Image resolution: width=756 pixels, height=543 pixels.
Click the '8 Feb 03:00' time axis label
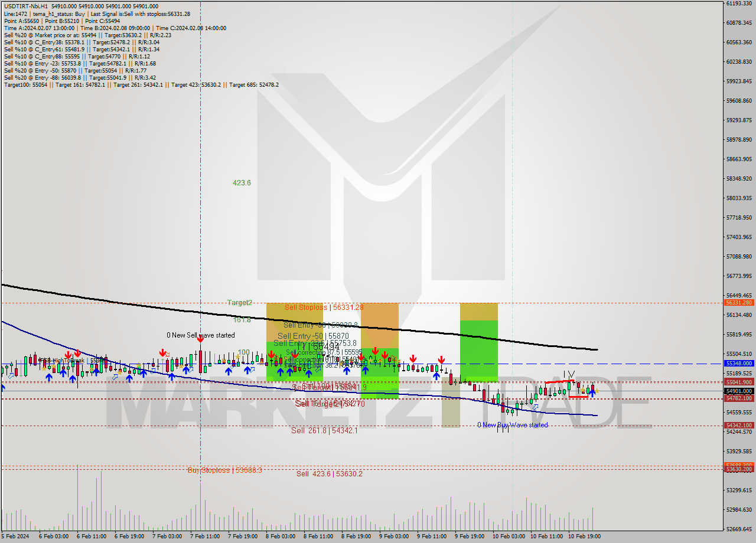281,537
